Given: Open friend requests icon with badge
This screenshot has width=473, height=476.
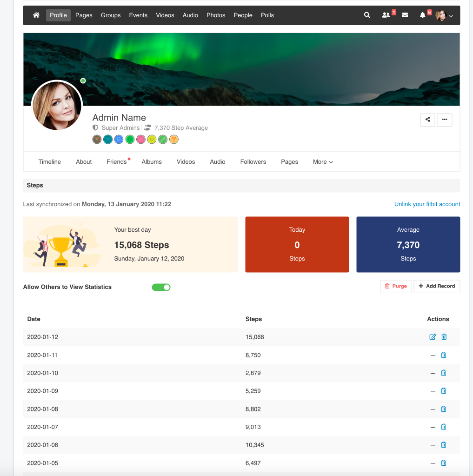Looking at the screenshot, I should click(386, 15).
